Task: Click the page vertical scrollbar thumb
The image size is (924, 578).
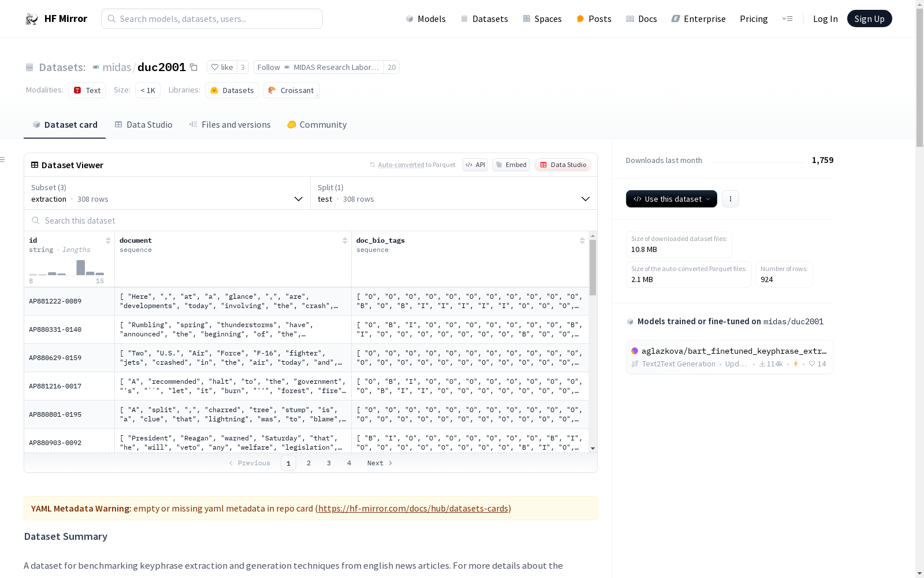Action: coord(919,77)
